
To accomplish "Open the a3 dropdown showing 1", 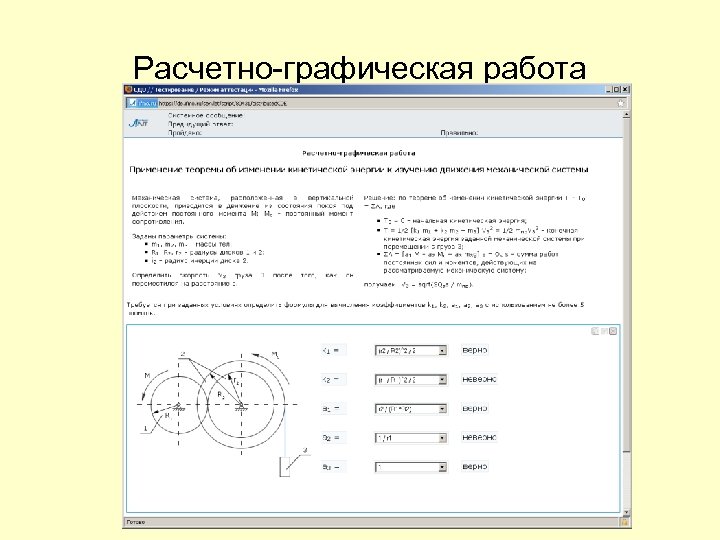I will click(411, 467).
